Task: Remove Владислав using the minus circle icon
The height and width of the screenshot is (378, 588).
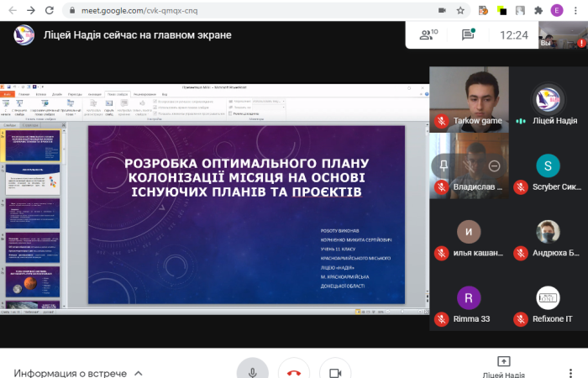Action: point(494,165)
